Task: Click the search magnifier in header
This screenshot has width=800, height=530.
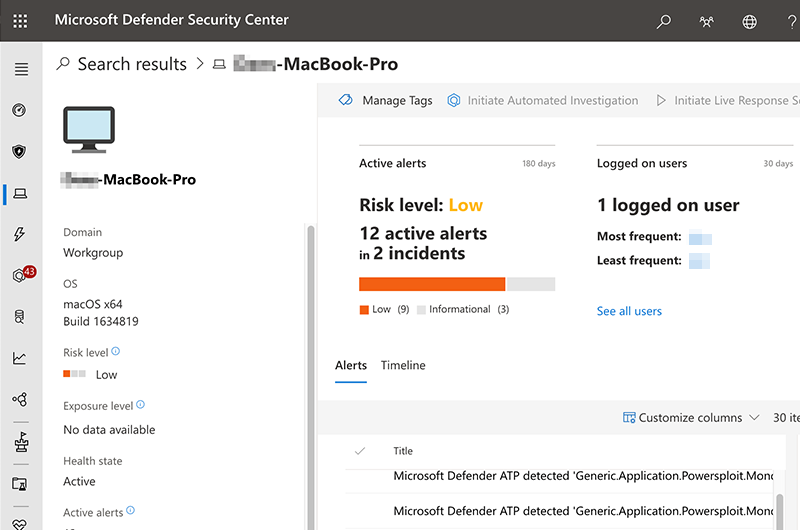Action: pos(663,21)
